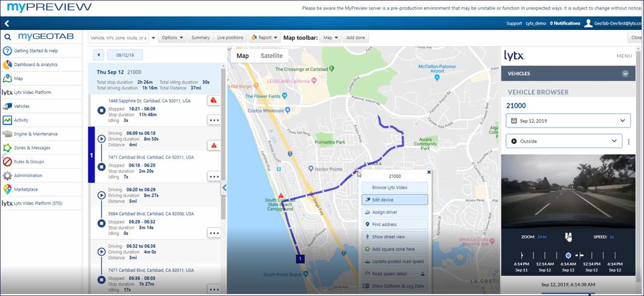Open Rules & Groups section
Screen dimensions: 644x296
pyautogui.click(x=29, y=162)
